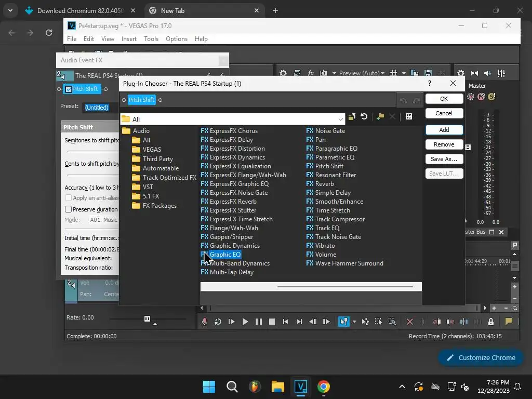Click the Record microphone button in transport bar
This screenshot has height=399, width=532.
[204, 321]
